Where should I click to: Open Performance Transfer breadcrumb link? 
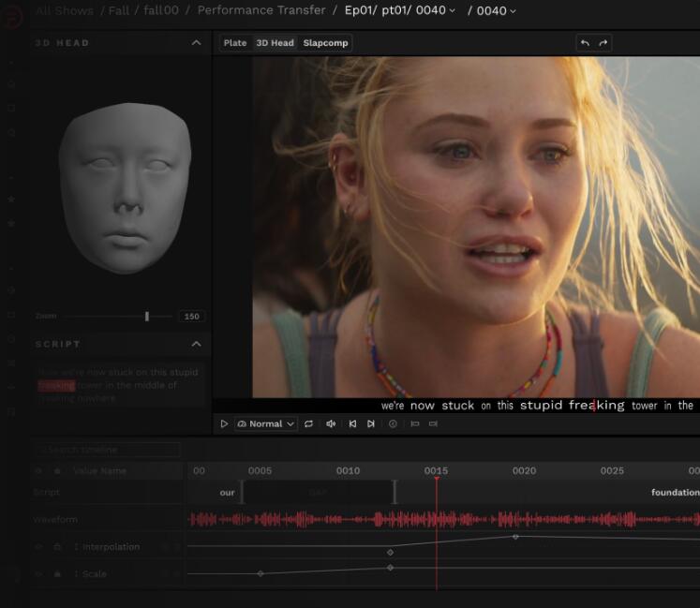(261, 11)
